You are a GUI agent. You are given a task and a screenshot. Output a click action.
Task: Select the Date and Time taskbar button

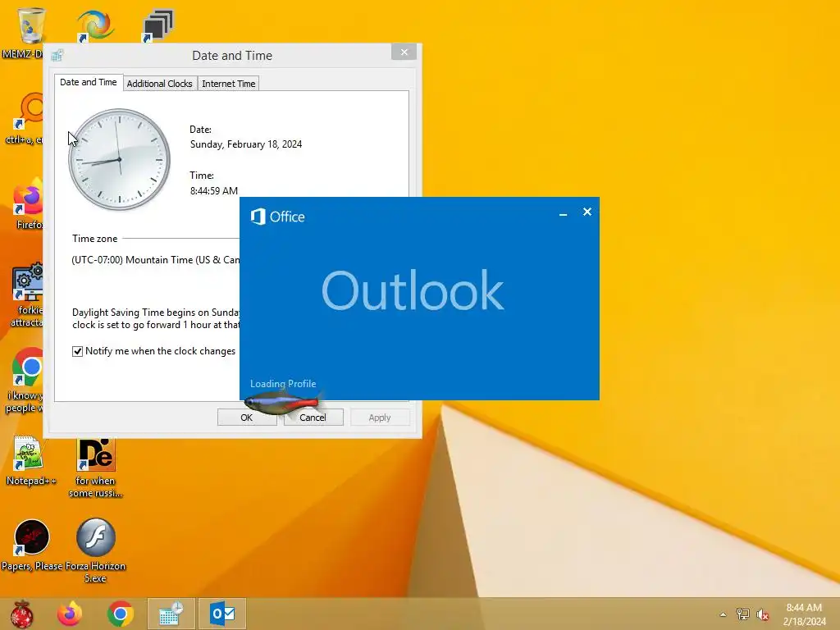click(x=171, y=614)
